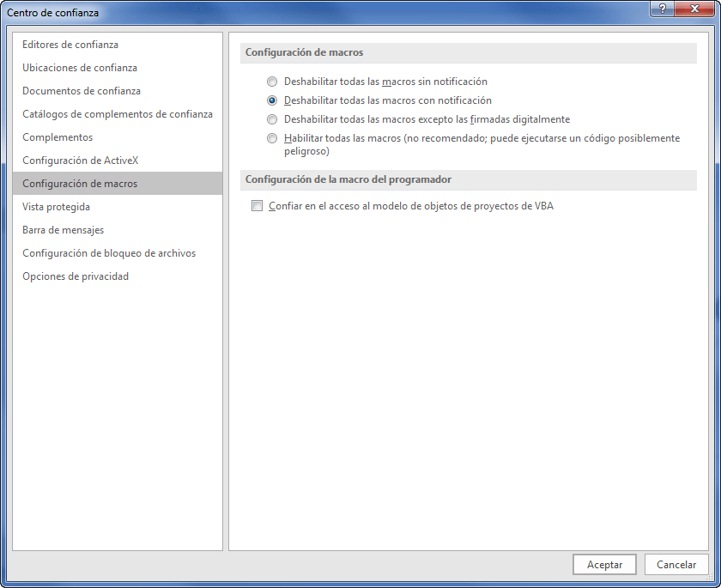This screenshot has width=721, height=588.
Task: Close the Centro de confianza dialog
Action: [x=694, y=9]
